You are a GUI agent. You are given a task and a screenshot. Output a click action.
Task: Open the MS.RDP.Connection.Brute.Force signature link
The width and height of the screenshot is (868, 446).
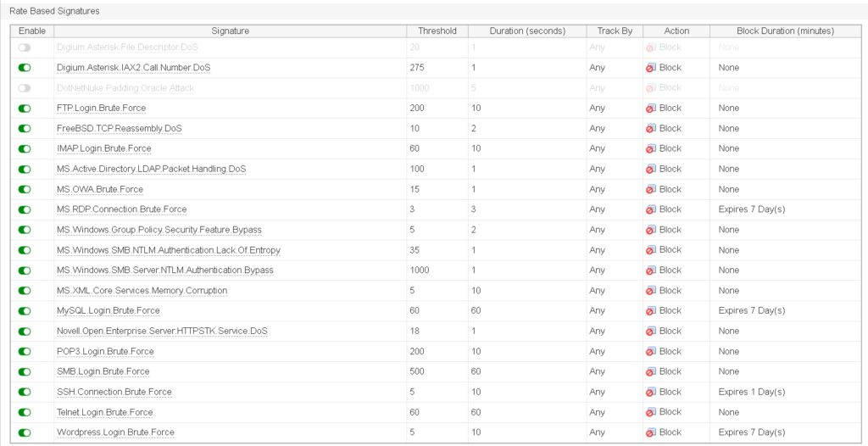(x=122, y=209)
